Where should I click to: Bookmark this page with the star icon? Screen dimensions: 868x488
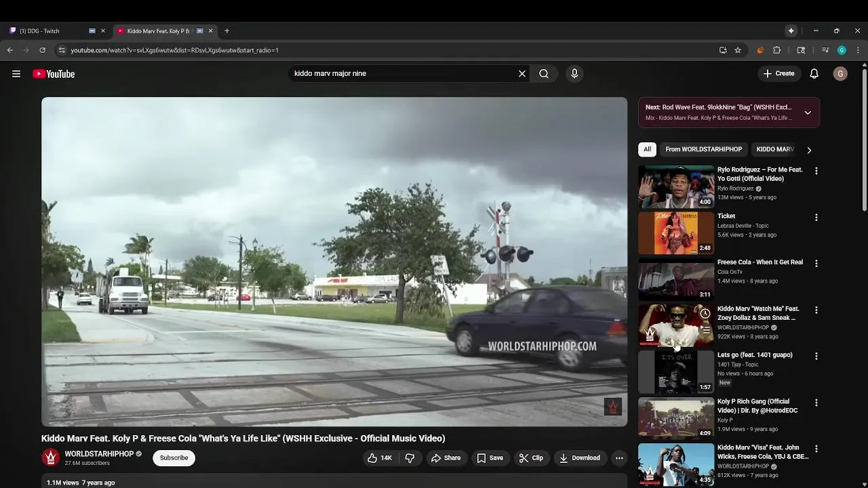tap(738, 50)
